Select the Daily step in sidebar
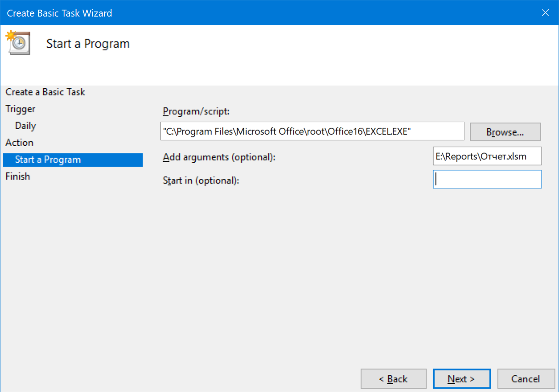Screen dimensions: 559x392 tap(25, 126)
